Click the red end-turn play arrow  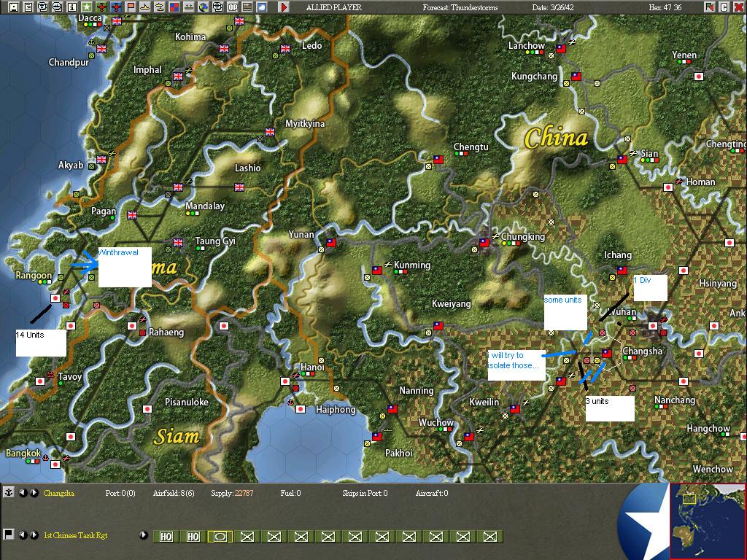tap(284, 7)
